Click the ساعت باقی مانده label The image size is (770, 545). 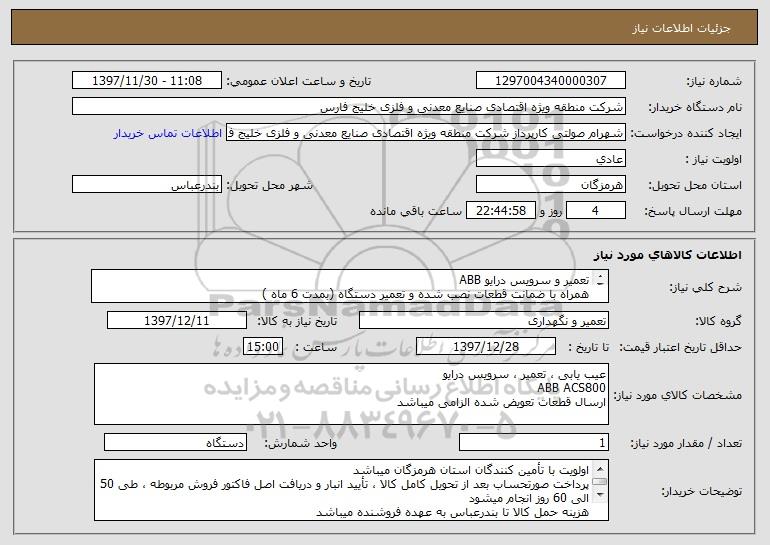(x=415, y=211)
